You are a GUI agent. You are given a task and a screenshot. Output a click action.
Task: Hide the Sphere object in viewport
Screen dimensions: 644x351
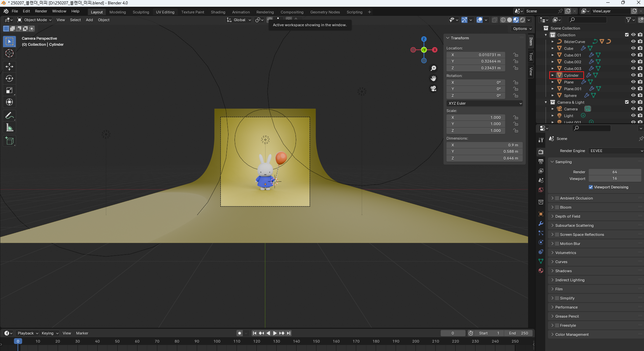(x=633, y=95)
